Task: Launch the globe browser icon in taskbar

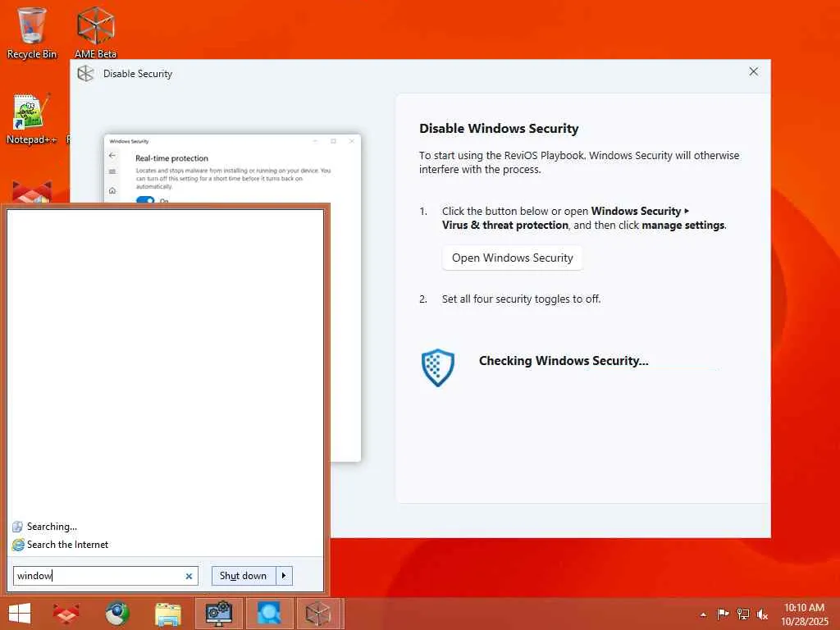Action: point(116,614)
